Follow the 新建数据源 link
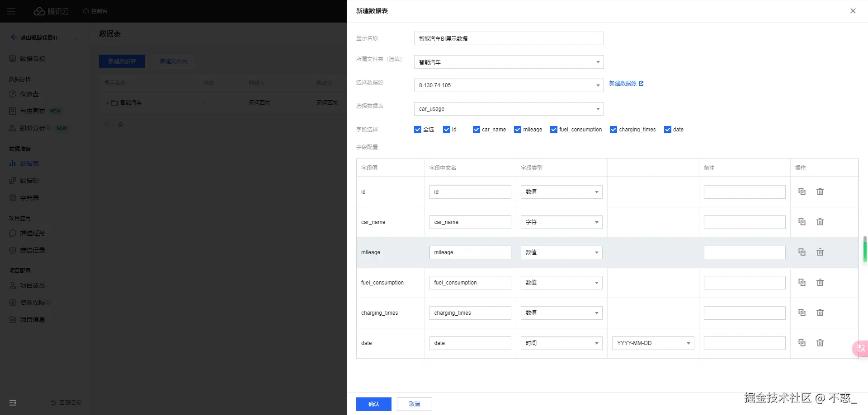This screenshot has width=868, height=415. pyautogui.click(x=626, y=84)
